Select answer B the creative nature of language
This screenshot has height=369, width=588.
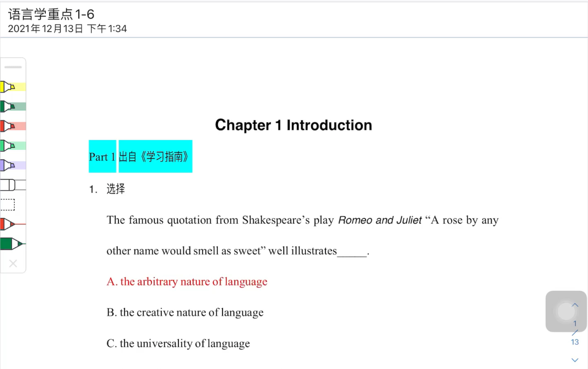185,313
